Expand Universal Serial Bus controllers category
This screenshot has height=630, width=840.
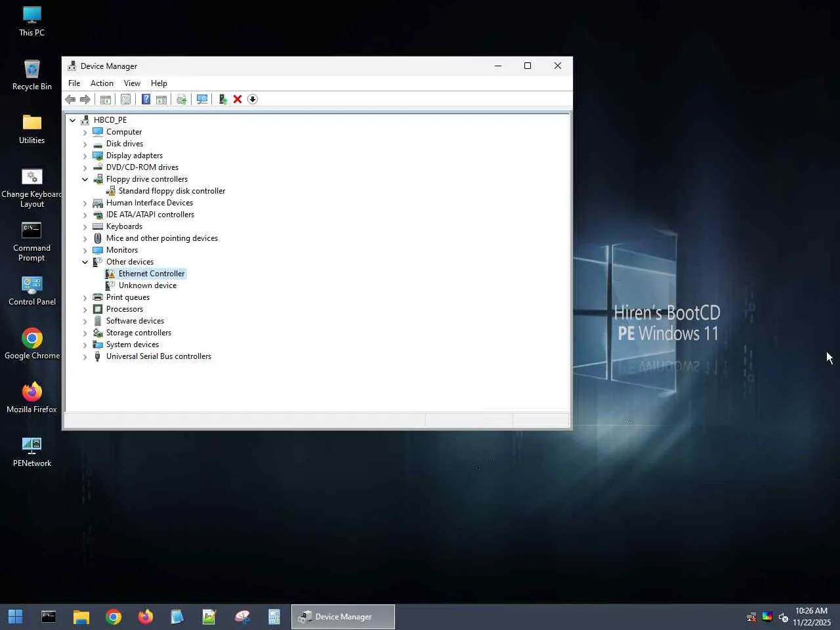tap(85, 356)
